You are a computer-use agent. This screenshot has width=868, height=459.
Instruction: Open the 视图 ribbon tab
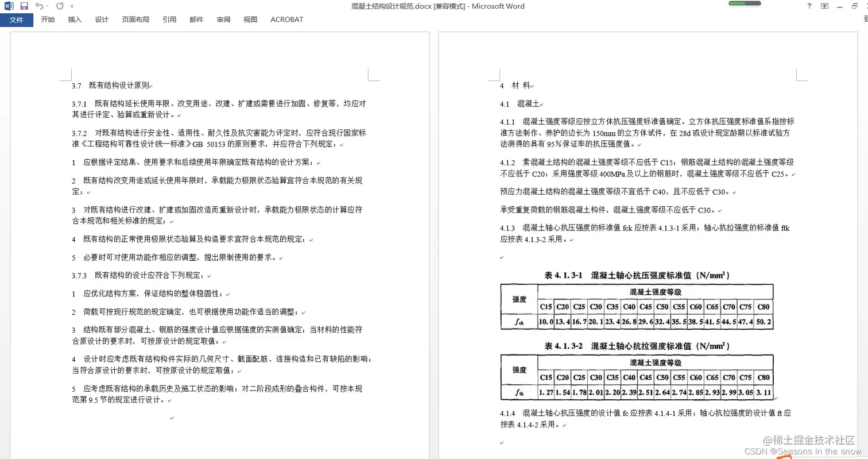[250, 19]
